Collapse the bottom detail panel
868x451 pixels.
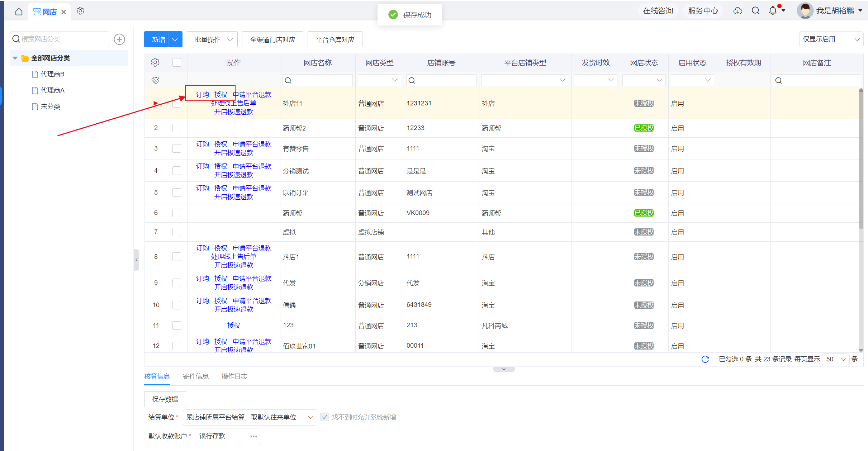[504, 369]
